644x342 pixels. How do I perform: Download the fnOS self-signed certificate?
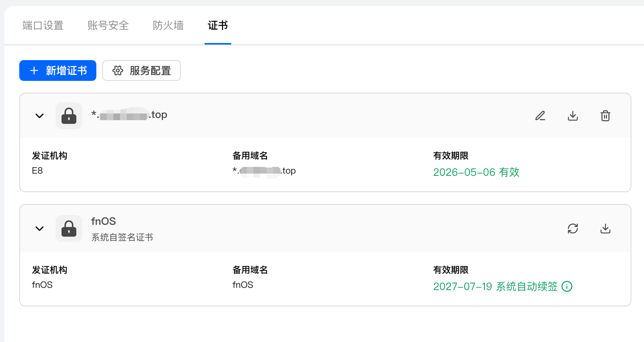point(605,228)
